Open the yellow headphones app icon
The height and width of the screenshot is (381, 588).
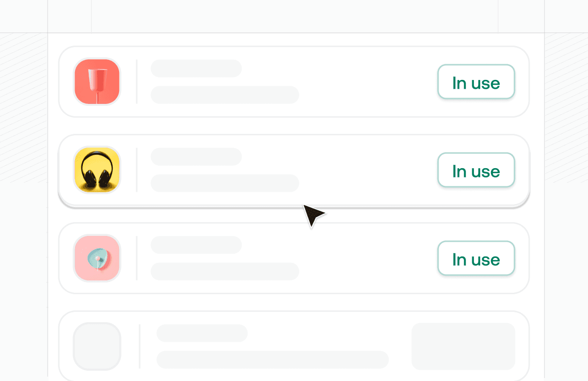[97, 170]
